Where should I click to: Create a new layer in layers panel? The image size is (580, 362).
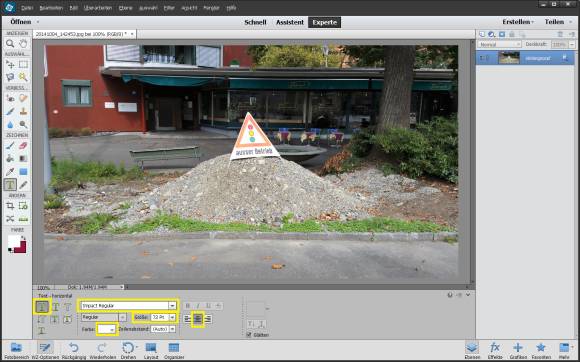482,34
